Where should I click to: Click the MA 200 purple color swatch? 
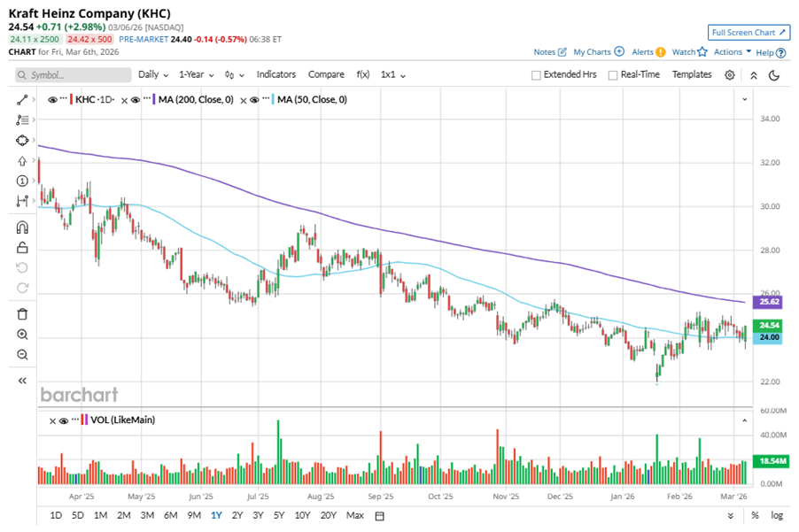pyautogui.click(x=154, y=100)
